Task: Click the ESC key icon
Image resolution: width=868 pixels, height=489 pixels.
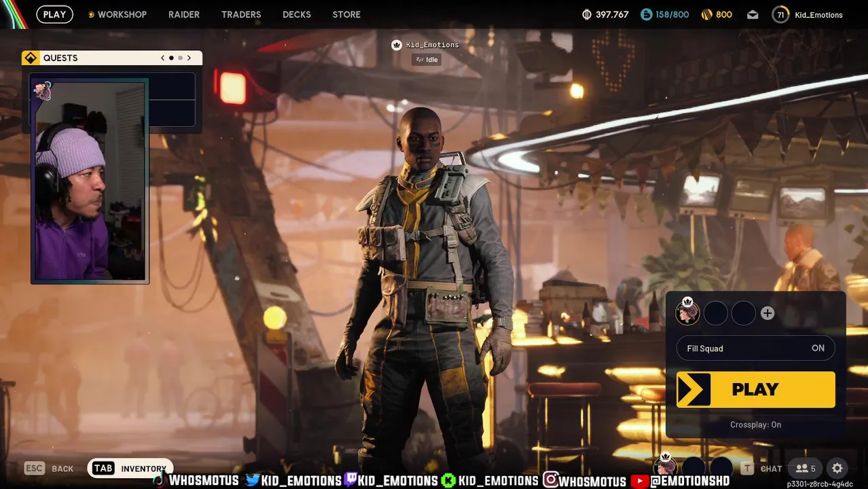Action: tap(34, 468)
